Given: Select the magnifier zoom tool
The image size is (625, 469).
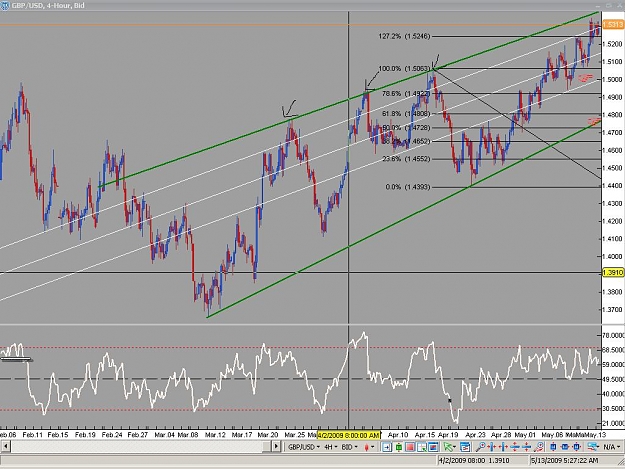Looking at the screenshot, I should click(480, 447).
